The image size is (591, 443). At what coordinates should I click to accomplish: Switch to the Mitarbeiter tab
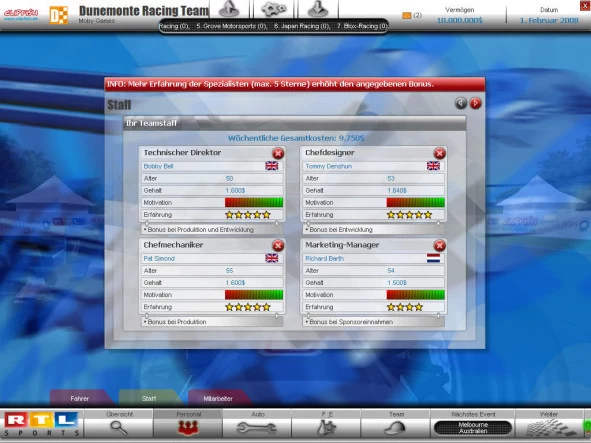coord(218,399)
